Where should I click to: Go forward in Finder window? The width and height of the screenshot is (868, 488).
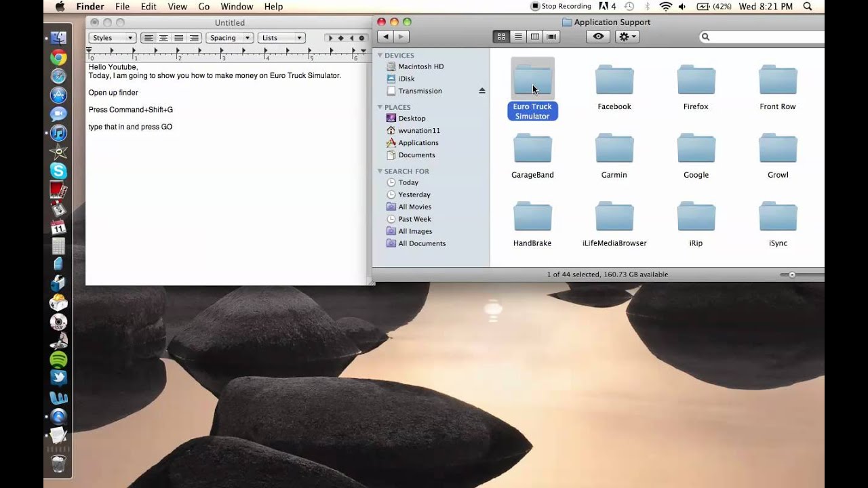(x=401, y=37)
